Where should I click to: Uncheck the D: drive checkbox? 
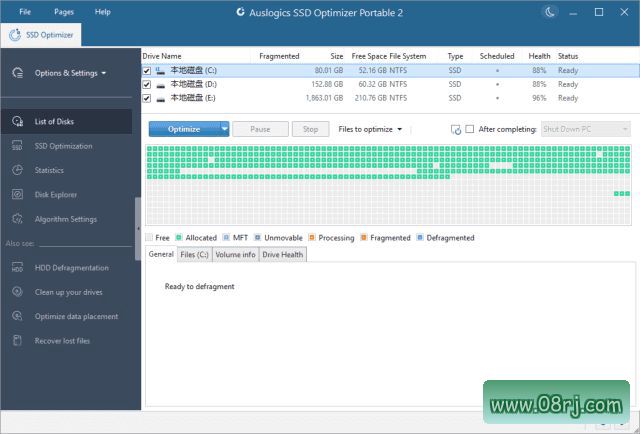[x=147, y=85]
